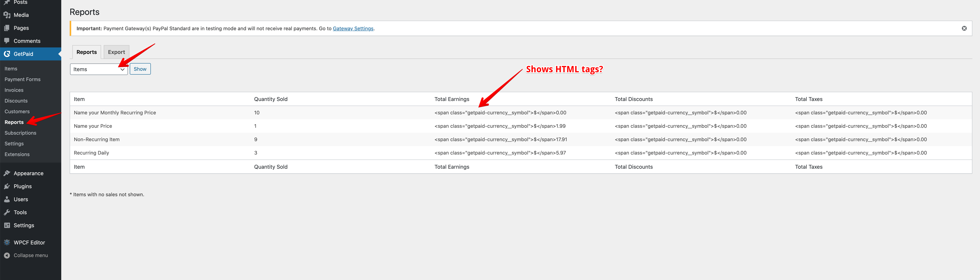Screen dimensions: 980x280
Task: Click the Posts pushpin icon
Action: (x=7, y=2)
